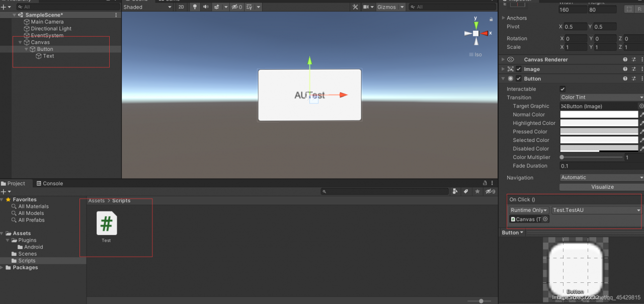
Task: Open the Test.TestAU function dropdown
Action: [597, 210]
